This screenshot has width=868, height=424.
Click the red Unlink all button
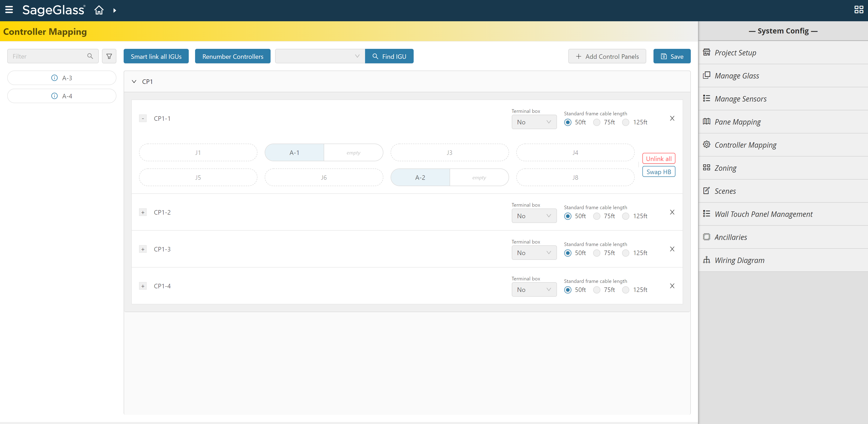[x=659, y=159]
